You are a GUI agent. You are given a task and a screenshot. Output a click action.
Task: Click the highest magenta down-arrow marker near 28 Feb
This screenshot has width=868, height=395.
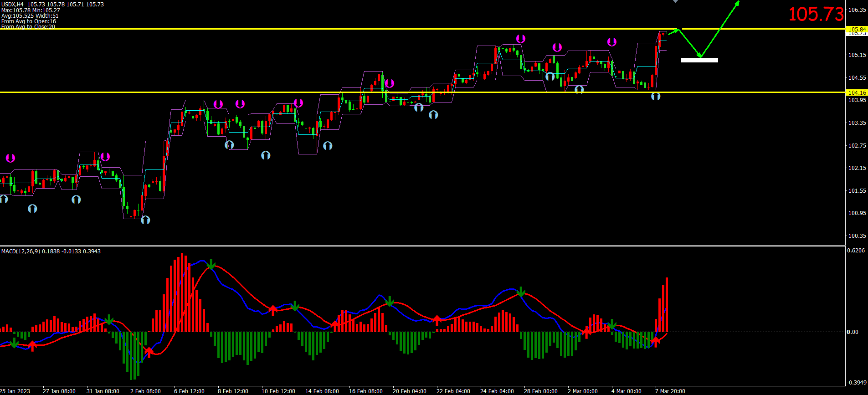(x=520, y=39)
